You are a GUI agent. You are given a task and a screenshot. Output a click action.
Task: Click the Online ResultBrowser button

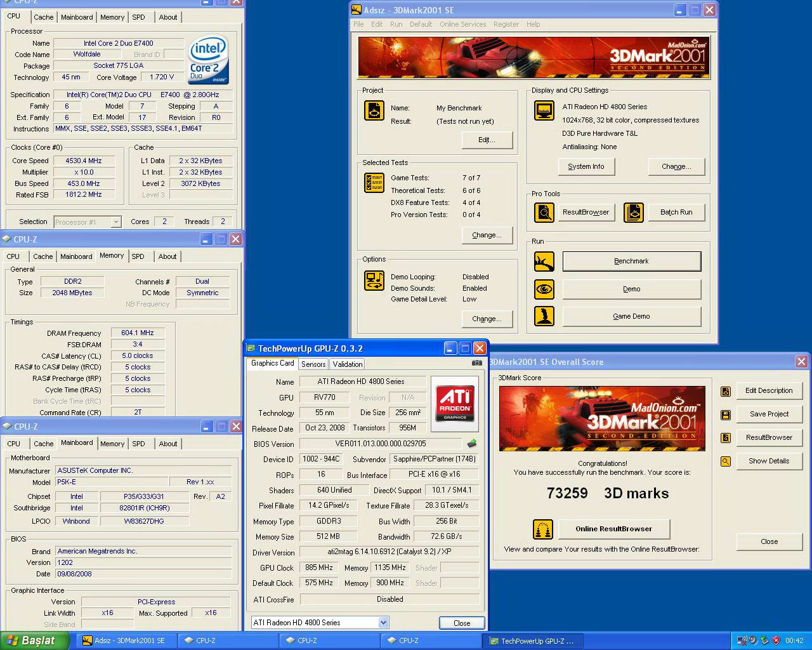[x=614, y=529]
